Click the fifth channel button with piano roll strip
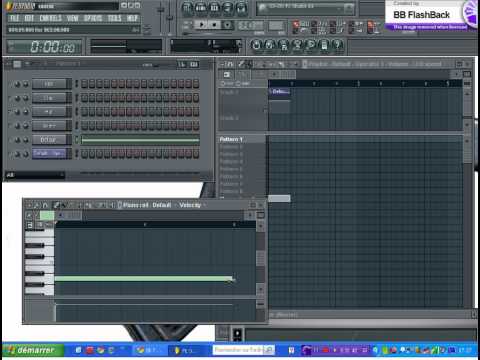 point(49,140)
